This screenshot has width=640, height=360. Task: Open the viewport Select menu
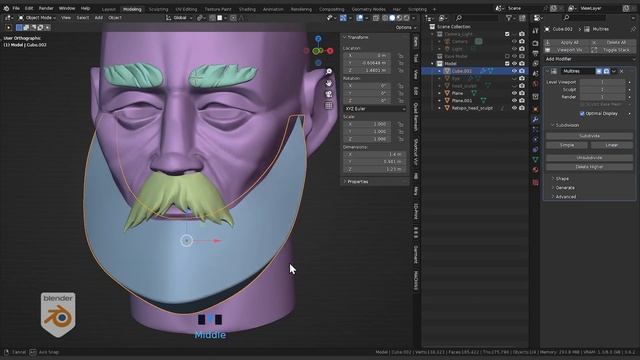click(x=82, y=18)
